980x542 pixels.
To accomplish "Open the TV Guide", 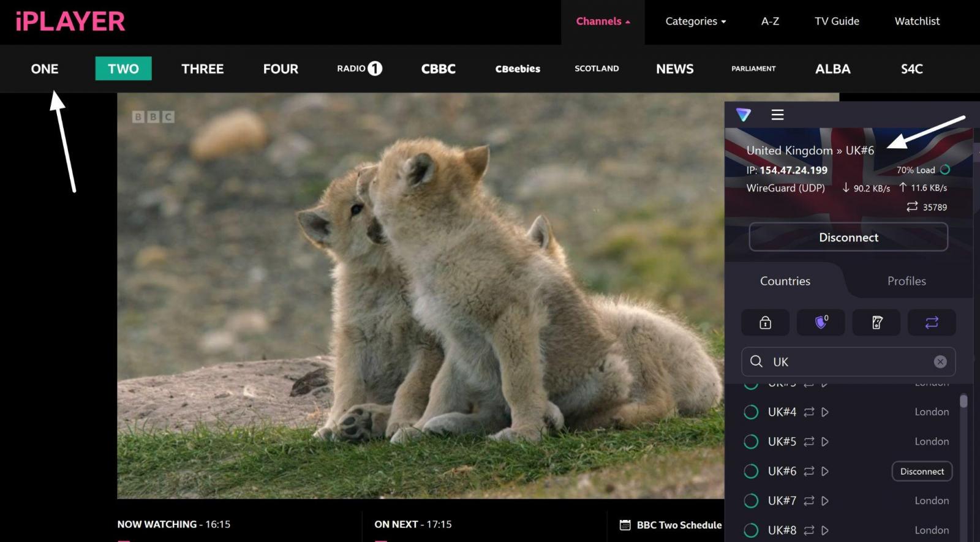I will pos(837,21).
